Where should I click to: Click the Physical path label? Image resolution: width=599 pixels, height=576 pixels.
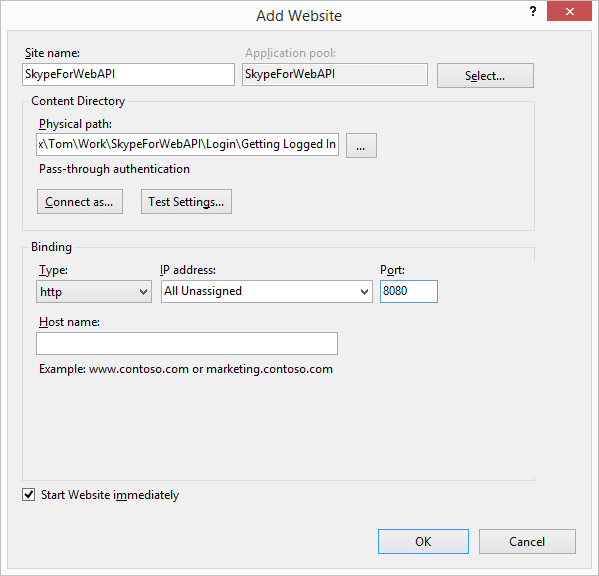(75, 124)
